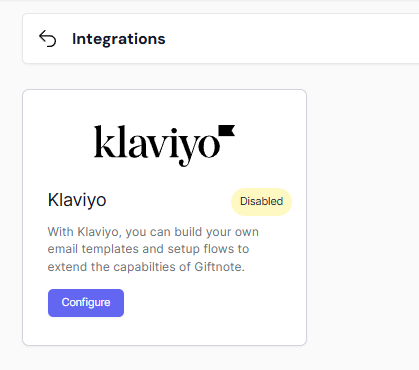This screenshot has width=419, height=370.
Task: Select the Klaviyo logo image
Action: (165, 146)
